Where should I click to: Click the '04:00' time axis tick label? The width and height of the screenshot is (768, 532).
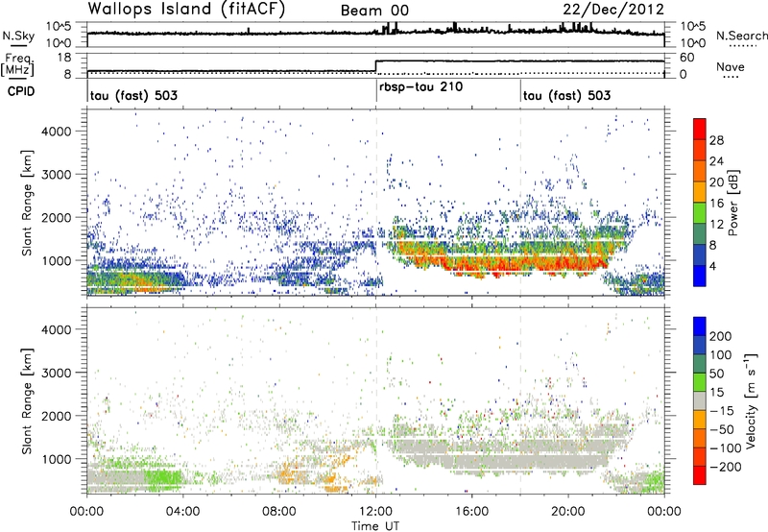click(x=183, y=512)
